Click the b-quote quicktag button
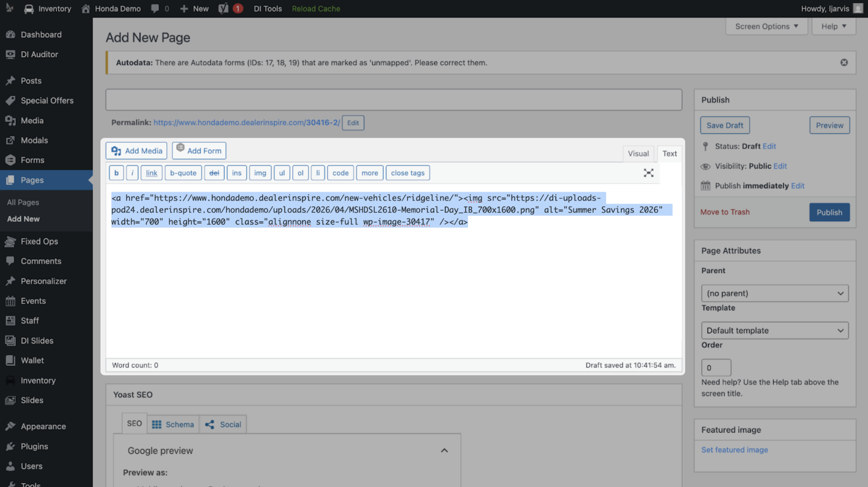This screenshot has width=868, height=487. 183,173
